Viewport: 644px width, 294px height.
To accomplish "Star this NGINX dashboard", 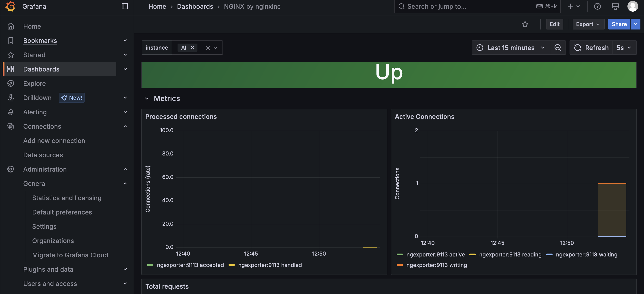I will click(525, 24).
